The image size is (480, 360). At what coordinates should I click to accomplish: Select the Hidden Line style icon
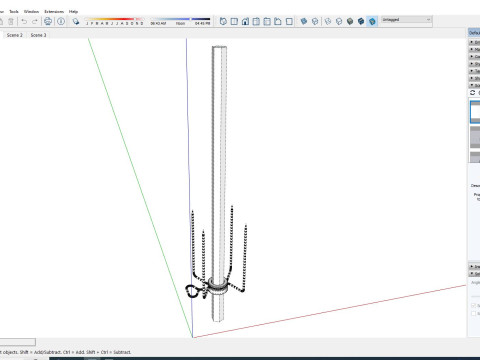tap(339, 22)
